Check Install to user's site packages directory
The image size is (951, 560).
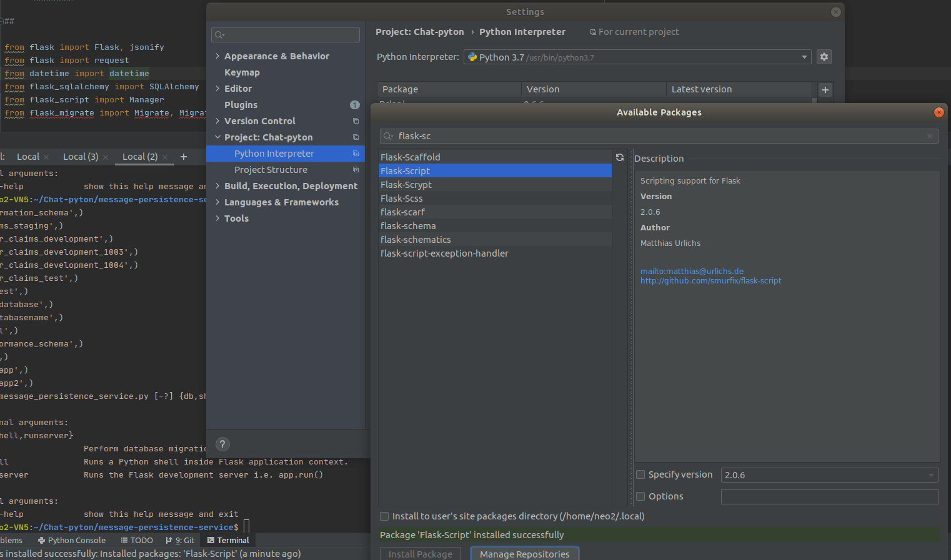[384, 516]
